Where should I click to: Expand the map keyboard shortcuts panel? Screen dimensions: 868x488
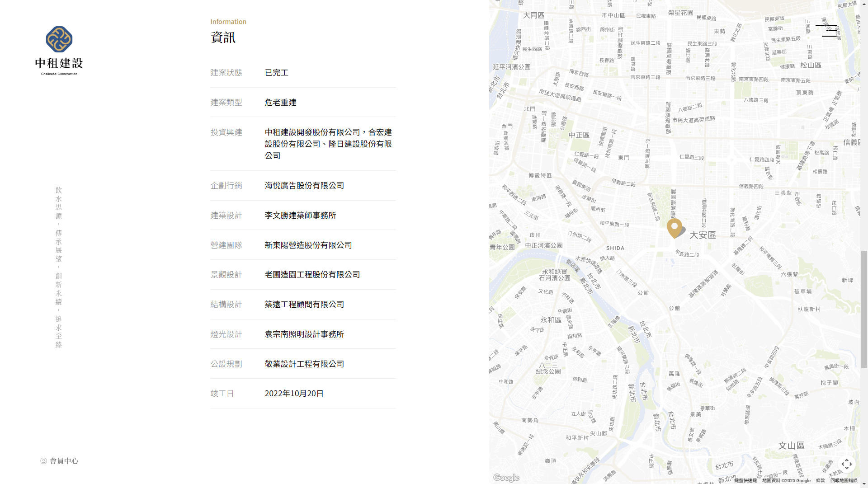[x=745, y=480]
